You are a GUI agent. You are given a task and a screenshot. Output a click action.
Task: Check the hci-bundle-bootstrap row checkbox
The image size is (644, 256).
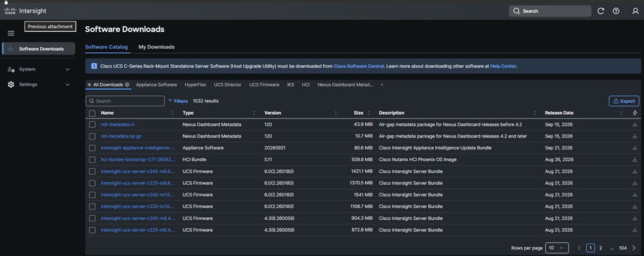tap(92, 159)
